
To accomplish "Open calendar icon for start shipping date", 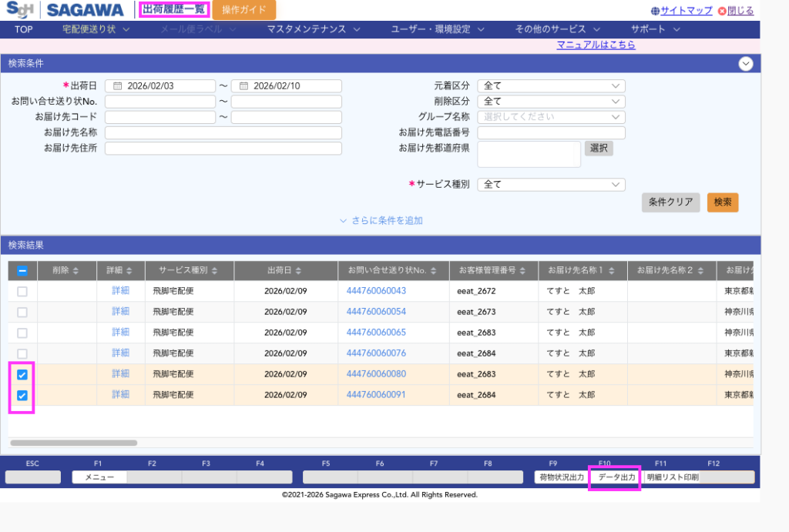I will pos(118,86).
